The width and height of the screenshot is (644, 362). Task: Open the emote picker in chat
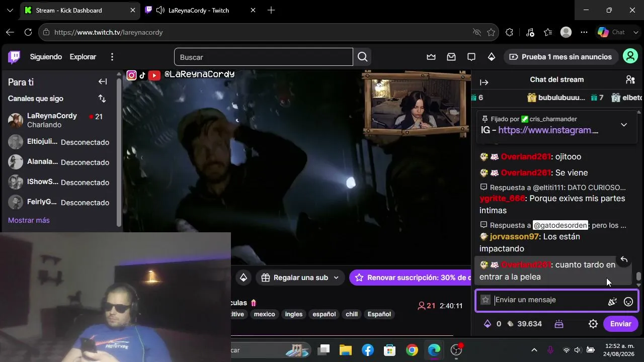click(x=628, y=302)
